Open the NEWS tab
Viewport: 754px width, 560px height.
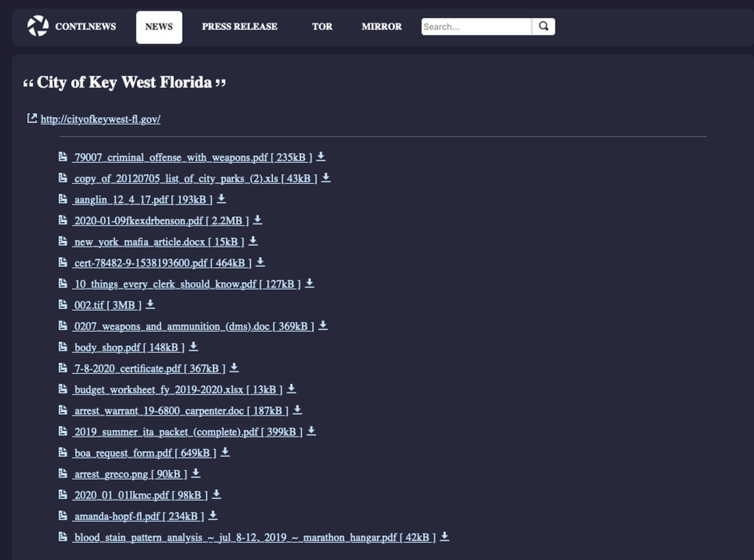tap(159, 27)
